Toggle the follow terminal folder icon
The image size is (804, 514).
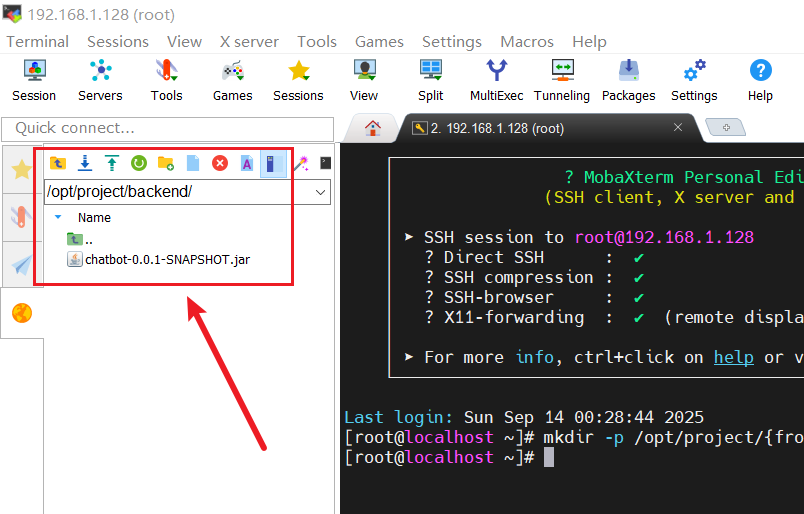[x=273, y=164]
